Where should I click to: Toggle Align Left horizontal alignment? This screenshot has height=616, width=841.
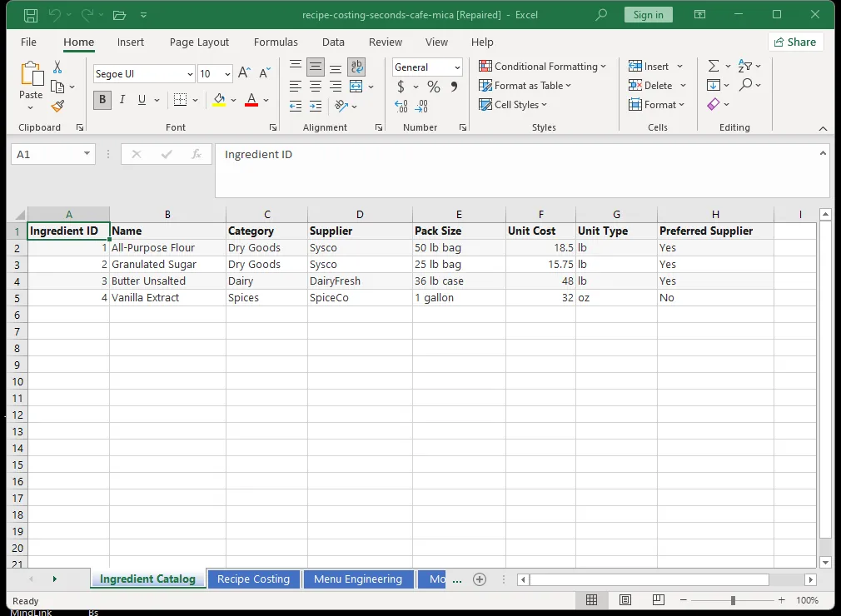coord(296,87)
